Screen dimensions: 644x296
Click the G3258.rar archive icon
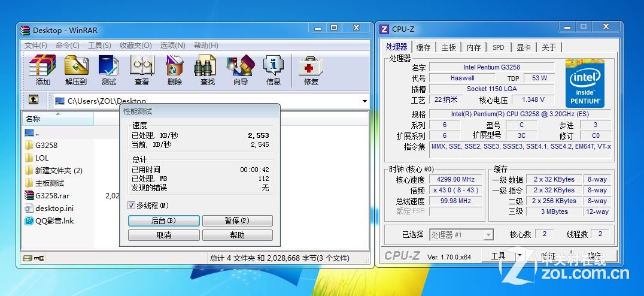29,195
